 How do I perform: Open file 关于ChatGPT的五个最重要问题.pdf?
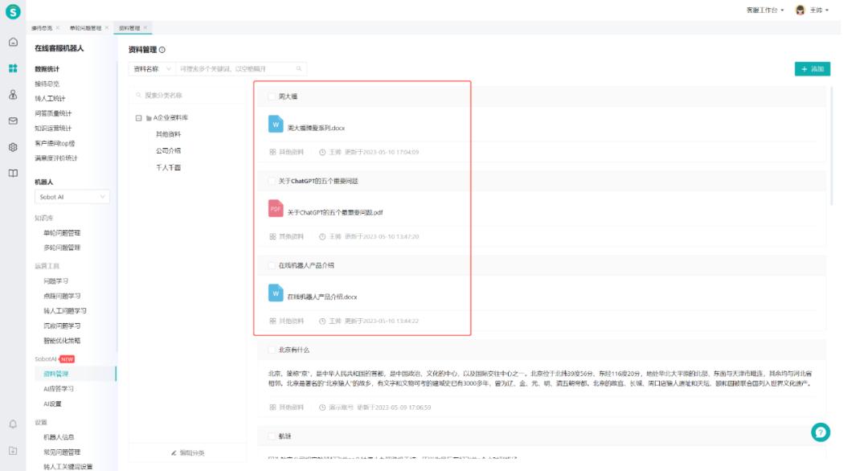coord(335,212)
